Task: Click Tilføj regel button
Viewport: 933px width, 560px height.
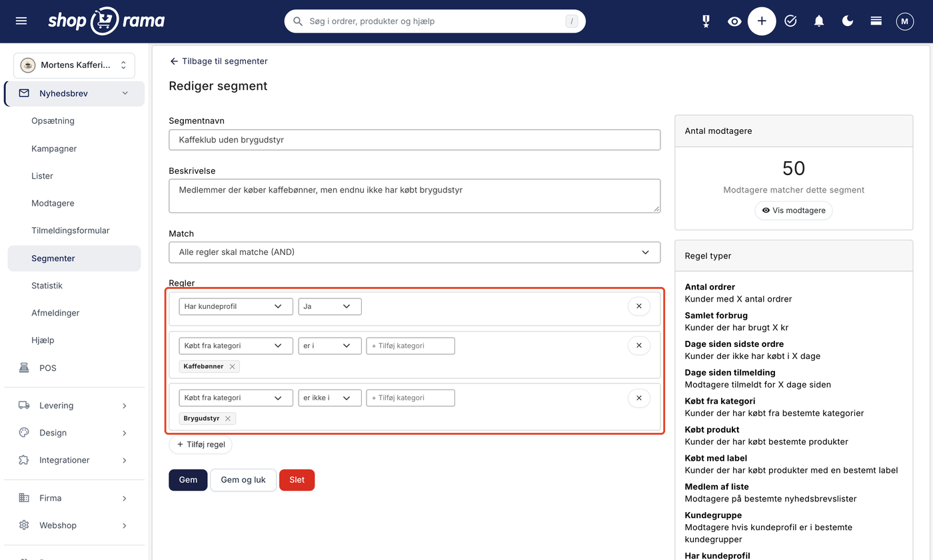Action: [x=201, y=444]
